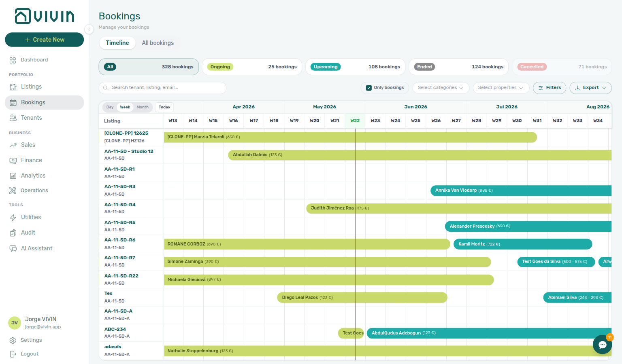
Task: Go to Analytics in the sidebar
Action: [44, 176]
